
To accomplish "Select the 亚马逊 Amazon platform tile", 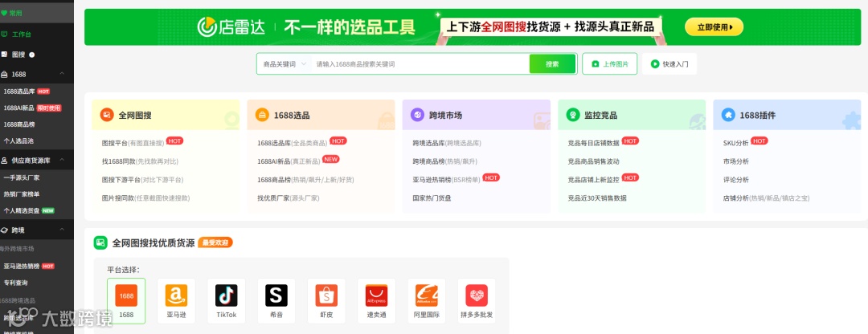I will 176,301.
